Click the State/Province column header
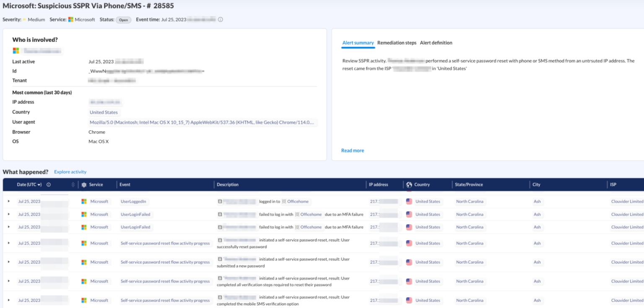644x308 pixels. coord(469,185)
